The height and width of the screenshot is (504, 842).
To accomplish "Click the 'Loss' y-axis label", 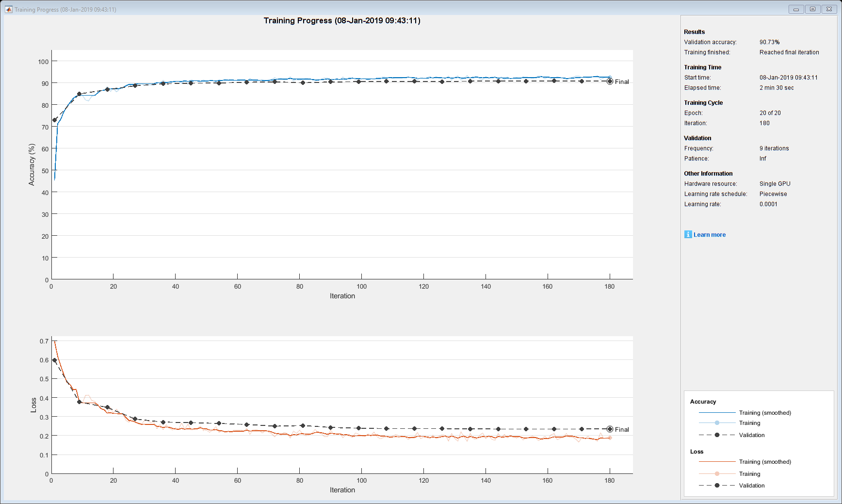I will pyautogui.click(x=33, y=405).
